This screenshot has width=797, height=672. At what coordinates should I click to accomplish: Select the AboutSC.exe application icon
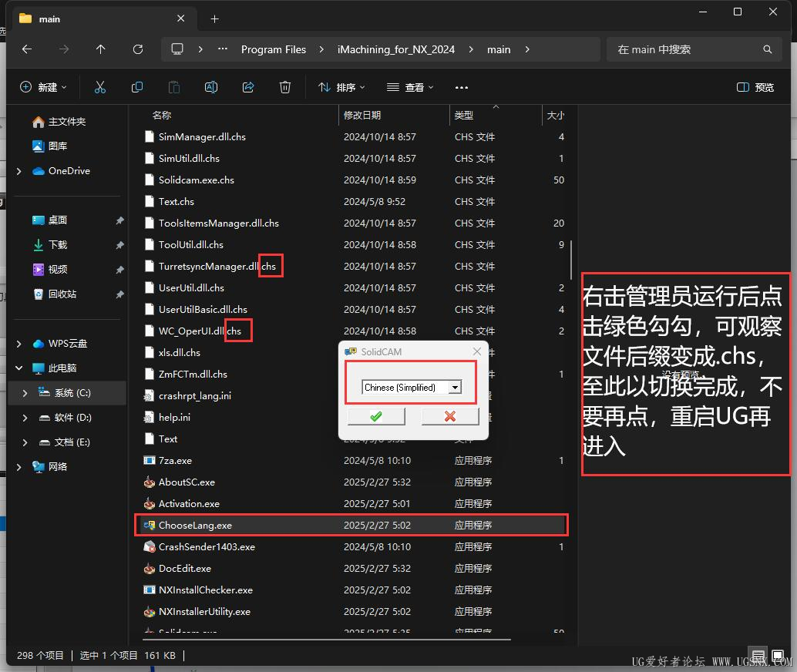tap(149, 482)
